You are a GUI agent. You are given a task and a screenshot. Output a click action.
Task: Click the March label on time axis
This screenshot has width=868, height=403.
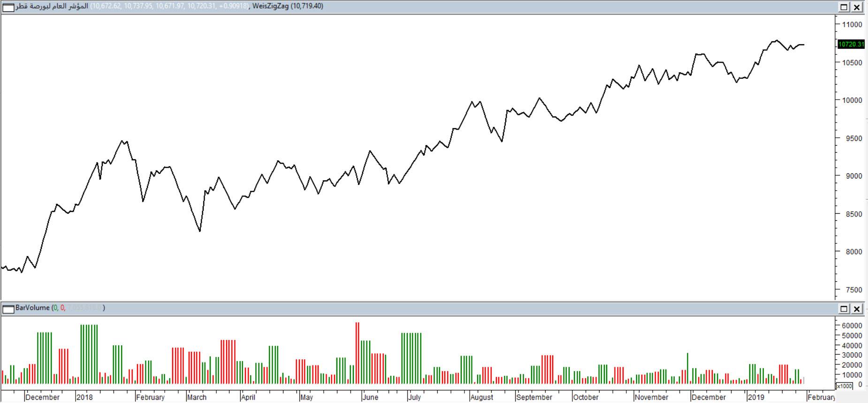(197, 397)
